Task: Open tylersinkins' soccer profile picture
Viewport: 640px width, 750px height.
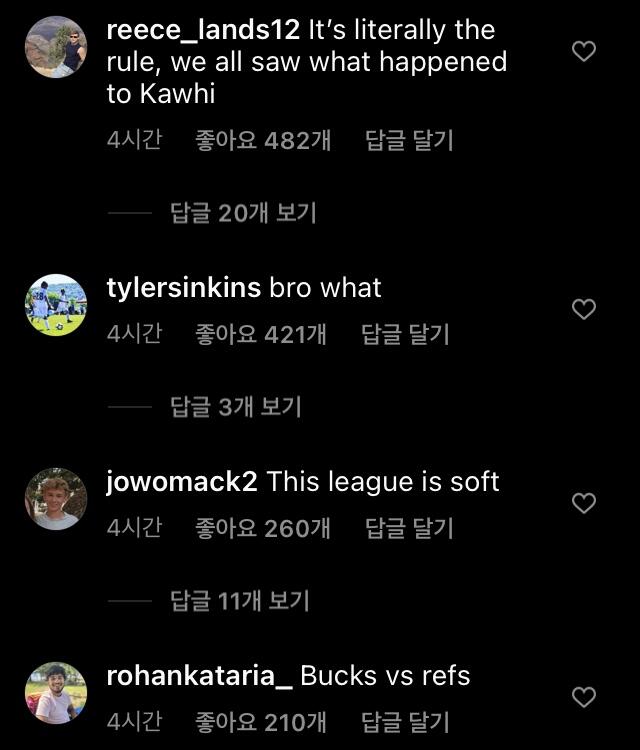Action: click(x=56, y=305)
